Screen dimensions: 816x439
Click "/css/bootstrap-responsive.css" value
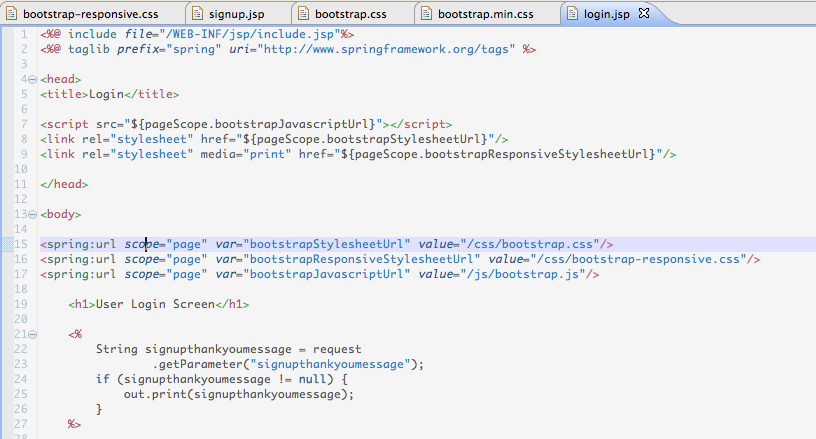[x=638, y=260]
